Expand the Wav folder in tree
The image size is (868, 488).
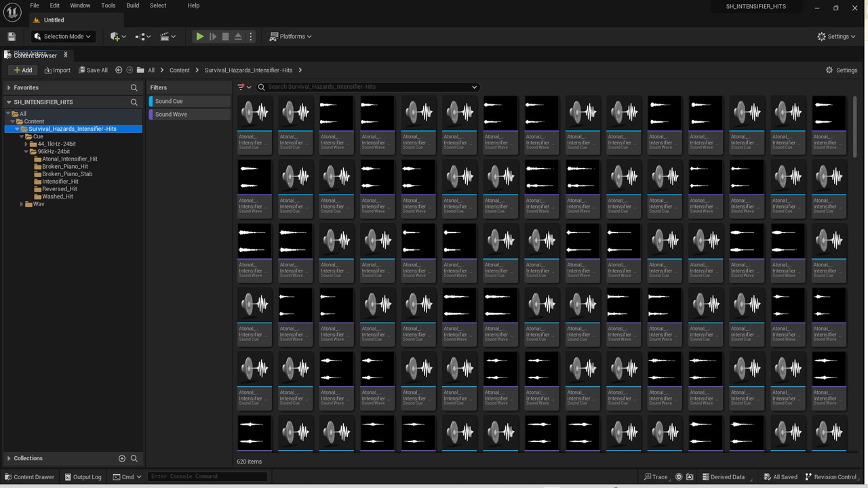[x=22, y=204]
